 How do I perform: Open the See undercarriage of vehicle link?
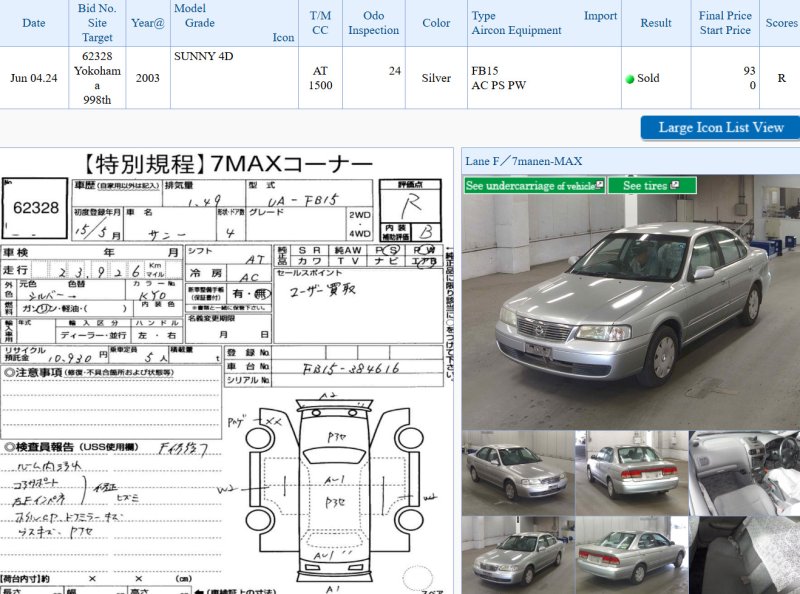(x=530, y=186)
